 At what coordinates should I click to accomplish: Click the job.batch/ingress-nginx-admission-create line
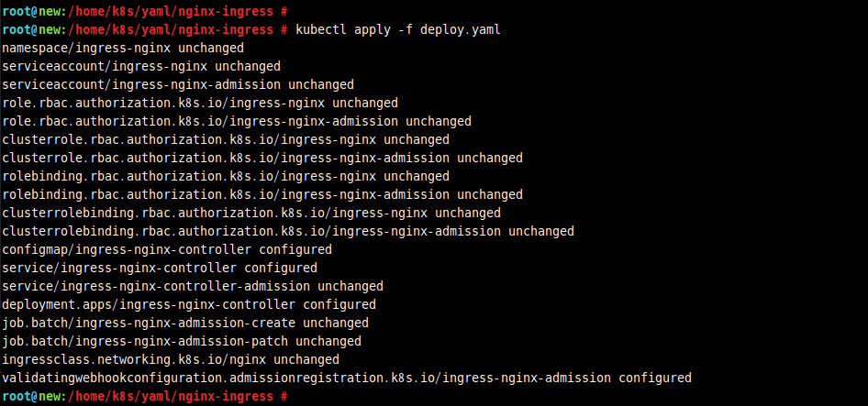185,323
